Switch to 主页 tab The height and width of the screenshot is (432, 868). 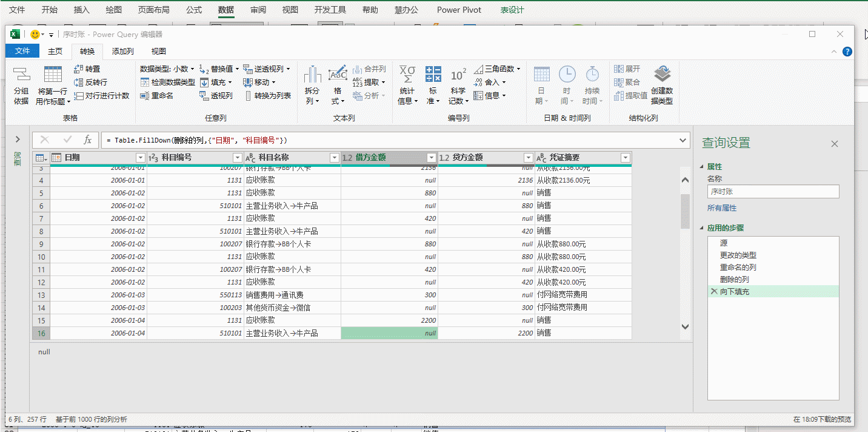pos(55,52)
